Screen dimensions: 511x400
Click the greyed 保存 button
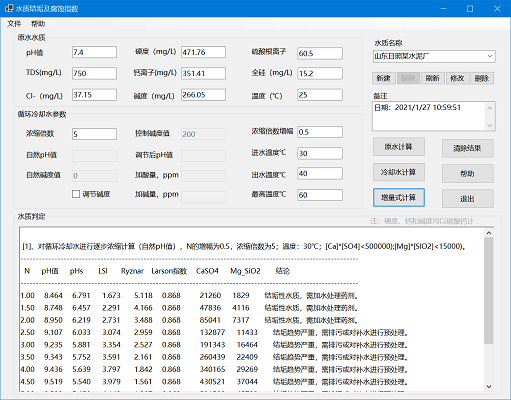pos(408,78)
